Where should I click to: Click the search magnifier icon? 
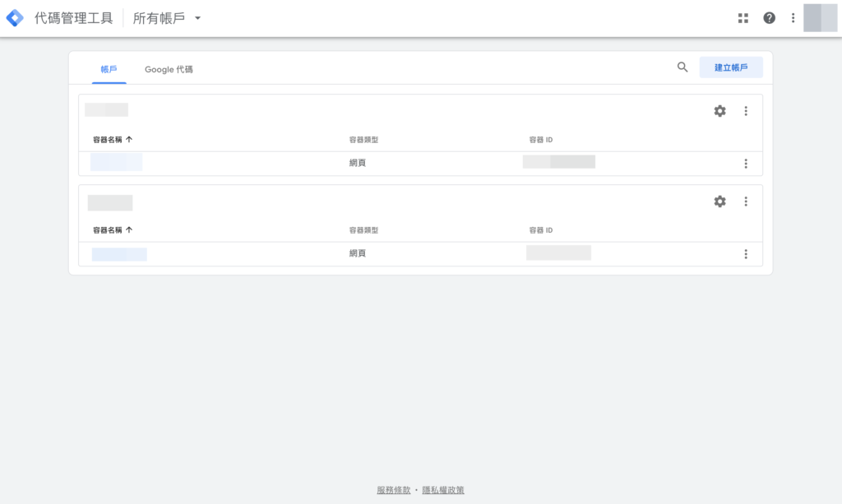click(x=682, y=67)
